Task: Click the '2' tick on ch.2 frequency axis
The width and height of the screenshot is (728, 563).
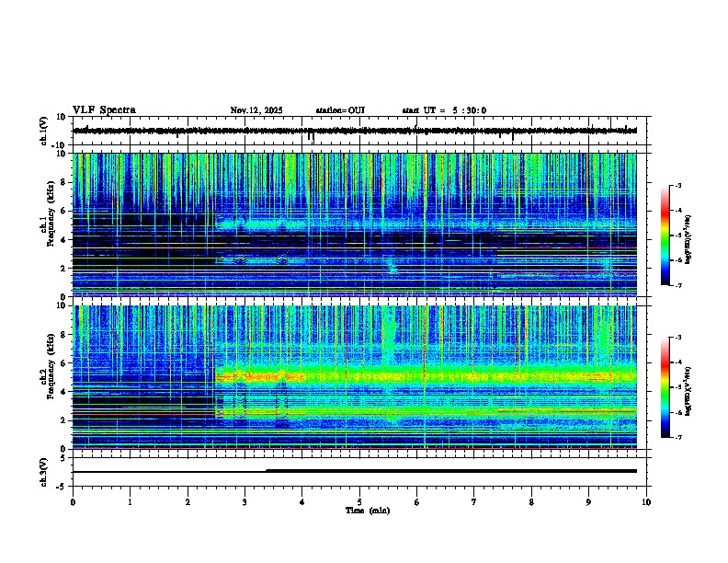Action: [x=63, y=420]
